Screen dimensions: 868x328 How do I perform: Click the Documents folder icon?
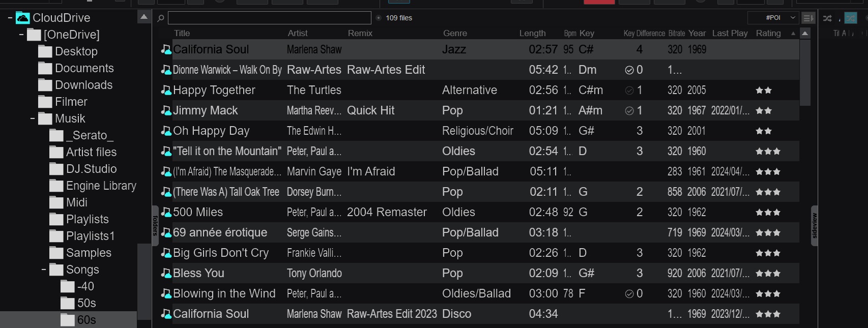tap(45, 69)
